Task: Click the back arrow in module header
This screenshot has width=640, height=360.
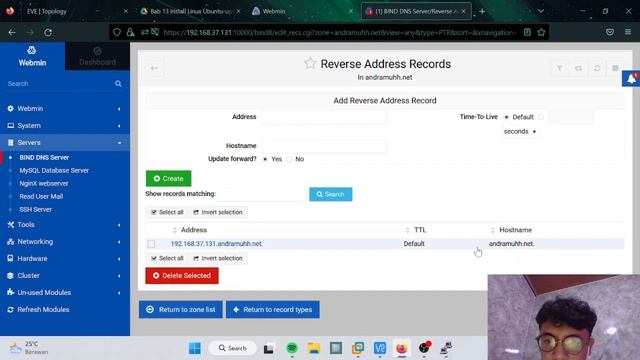Action: click(154, 68)
